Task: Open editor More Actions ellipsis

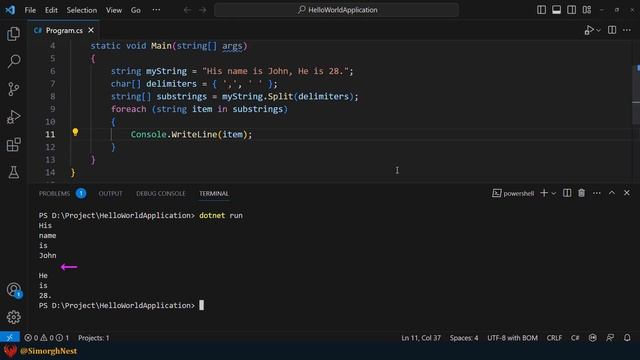Action: pos(627,30)
